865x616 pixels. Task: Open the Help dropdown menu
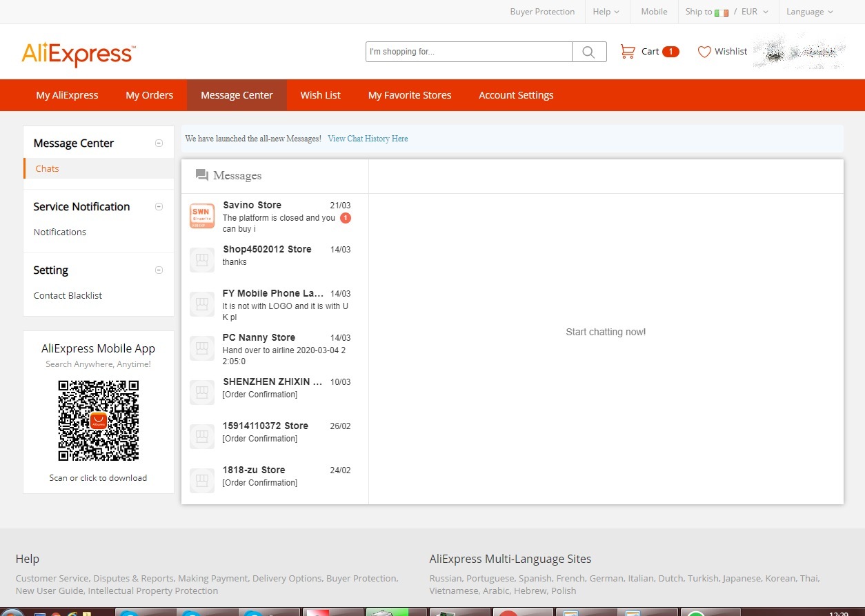[606, 12]
